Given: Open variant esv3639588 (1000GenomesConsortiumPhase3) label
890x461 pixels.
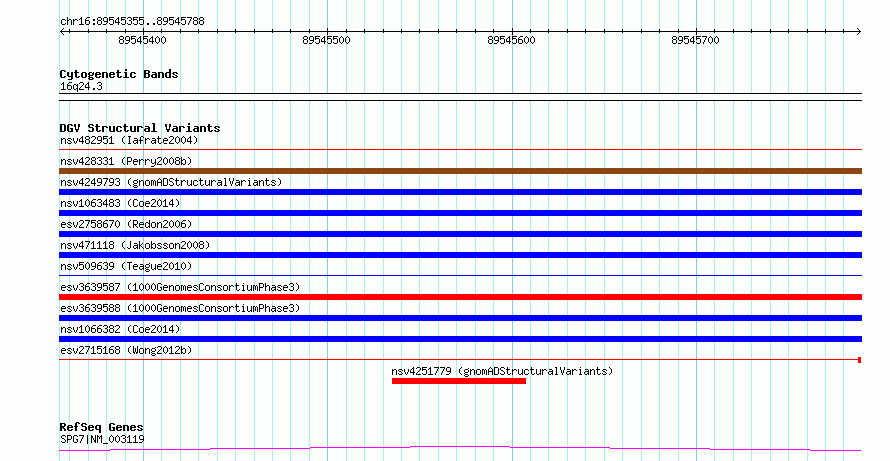Looking at the screenshot, I should 180,308.
